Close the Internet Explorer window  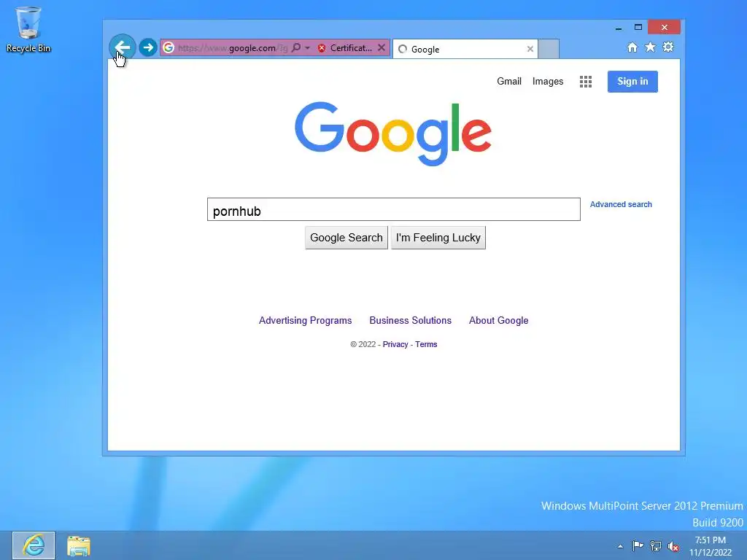coord(664,27)
